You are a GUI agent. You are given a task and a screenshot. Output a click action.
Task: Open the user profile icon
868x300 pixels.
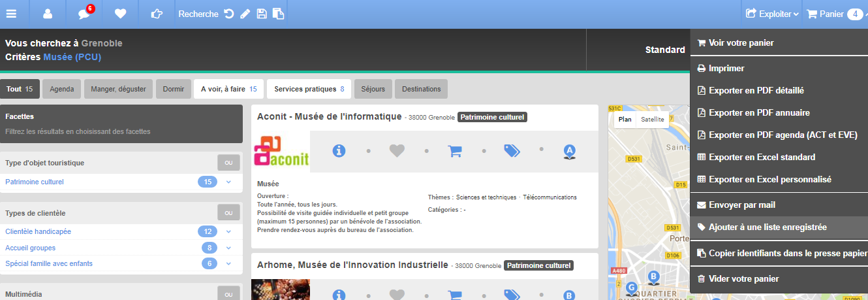(x=48, y=14)
